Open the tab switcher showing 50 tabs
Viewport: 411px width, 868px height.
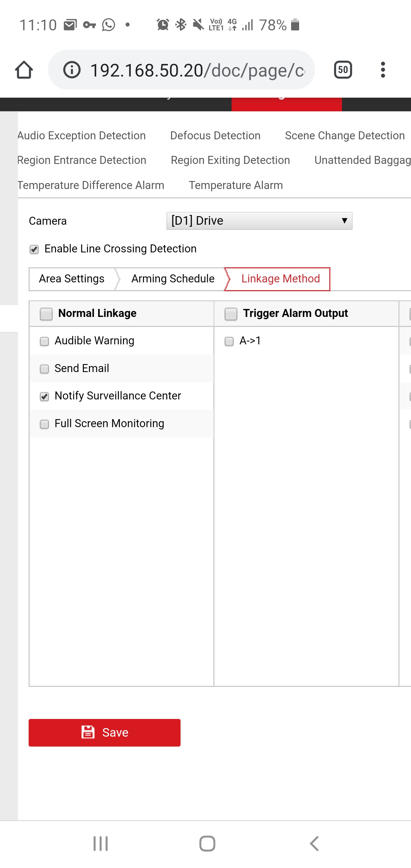pyautogui.click(x=342, y=70)
